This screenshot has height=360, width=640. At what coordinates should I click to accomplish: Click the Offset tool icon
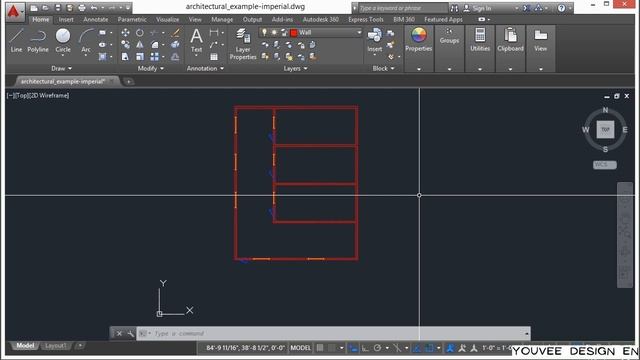point(176,57)
